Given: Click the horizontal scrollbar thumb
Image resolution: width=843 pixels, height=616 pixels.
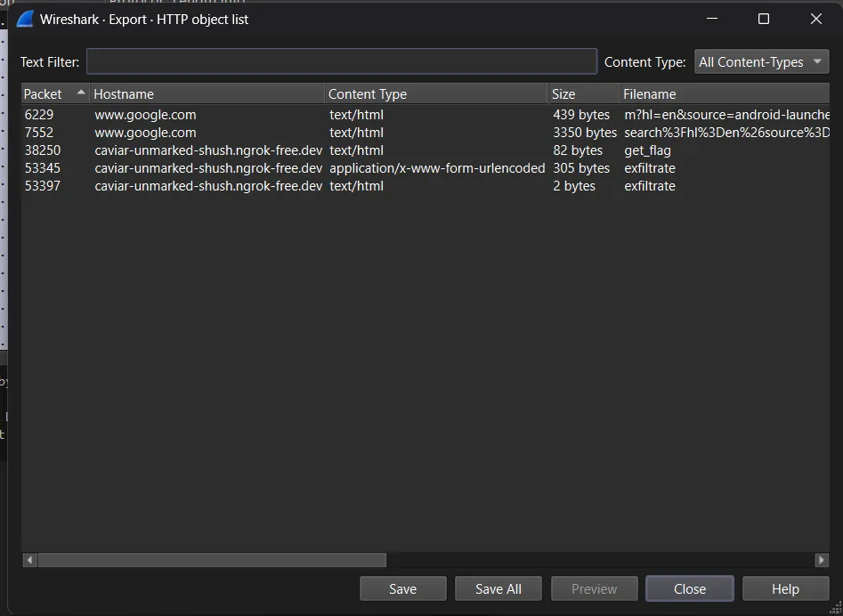Looking at the screenshot, I should [x=212, y=560].
